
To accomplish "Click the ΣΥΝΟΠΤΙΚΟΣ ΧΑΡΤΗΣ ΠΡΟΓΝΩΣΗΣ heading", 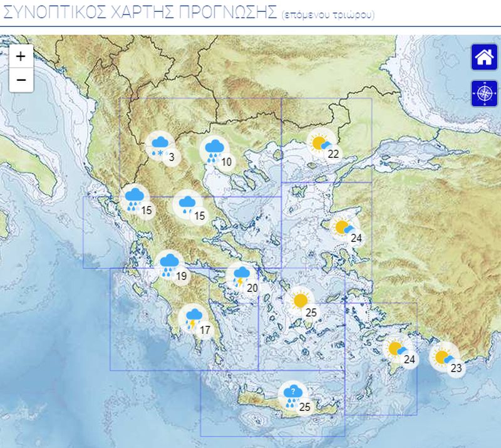I will point(140,12).
